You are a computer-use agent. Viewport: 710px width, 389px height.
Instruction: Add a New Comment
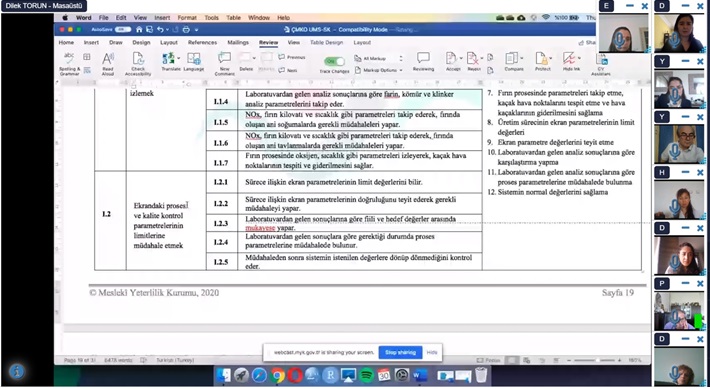224,63
